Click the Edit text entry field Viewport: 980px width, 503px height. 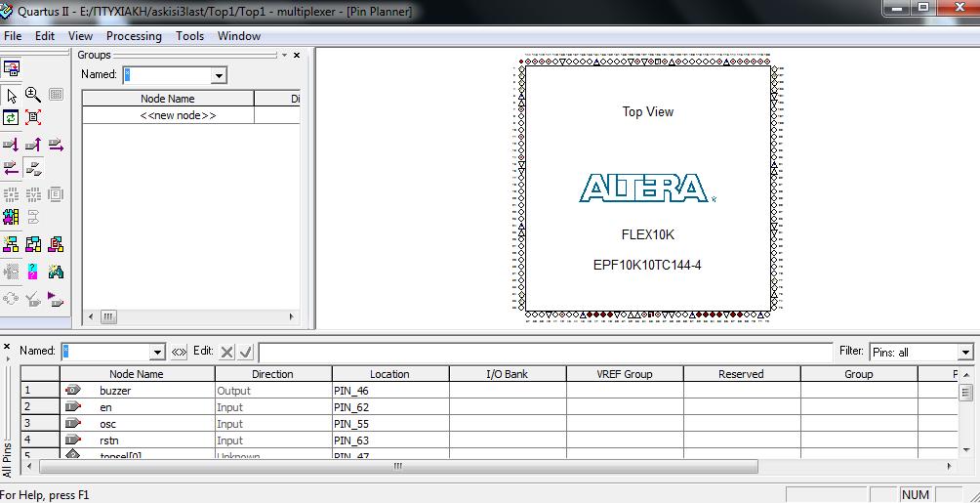[x=546, y=353]
